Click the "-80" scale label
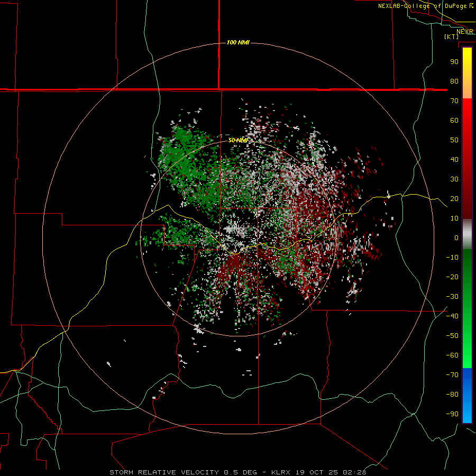 (x=452, y=395)
